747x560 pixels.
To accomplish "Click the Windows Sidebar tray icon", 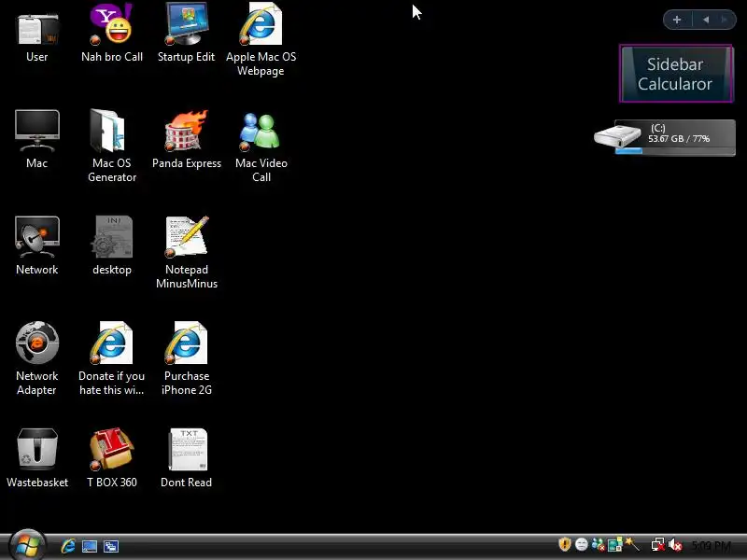I will (615, 544).
